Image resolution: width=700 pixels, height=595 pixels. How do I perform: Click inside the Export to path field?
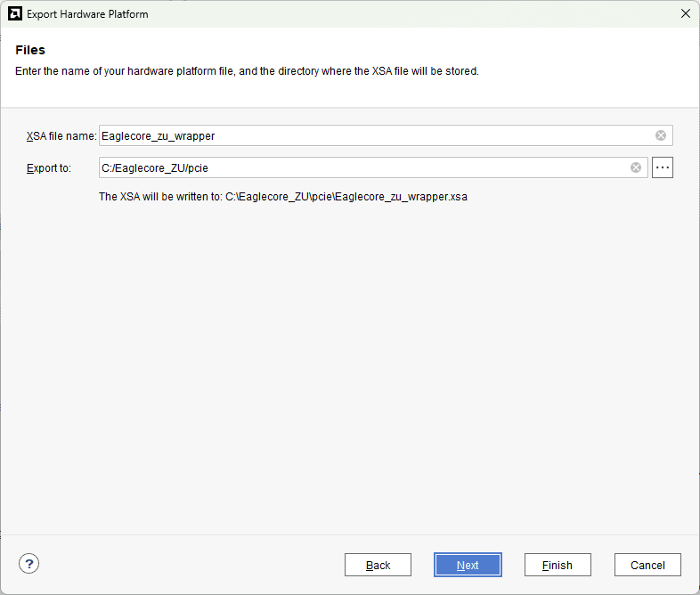356,167
